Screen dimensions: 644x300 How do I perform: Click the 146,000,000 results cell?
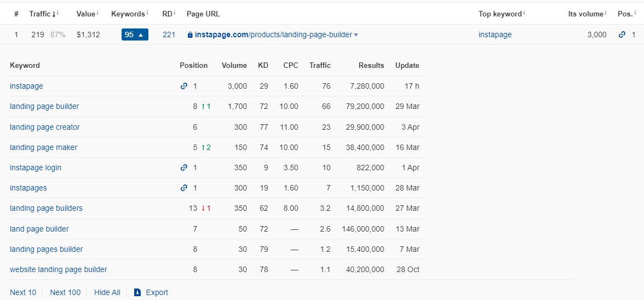pyautogui.click(x=363, y=229)
